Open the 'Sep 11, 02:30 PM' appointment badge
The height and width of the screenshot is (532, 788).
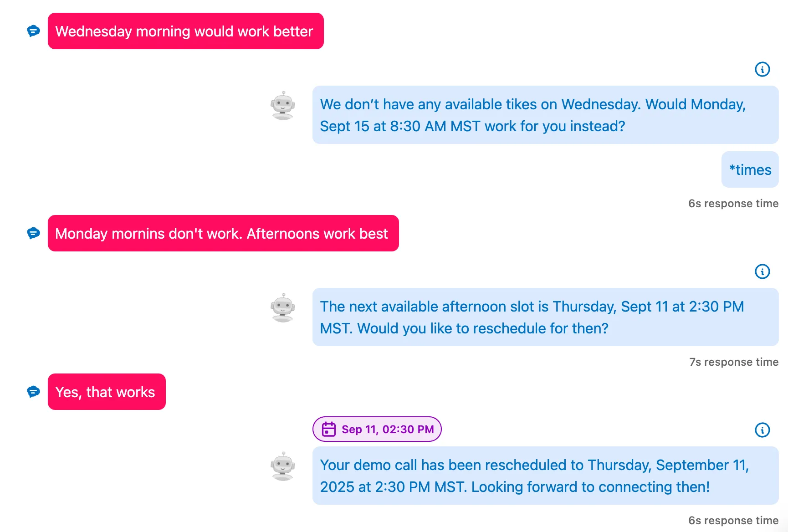(x=377, y=429)
